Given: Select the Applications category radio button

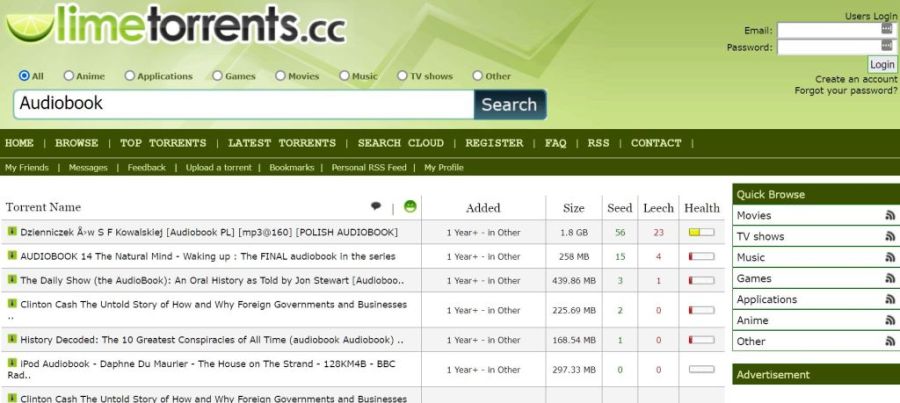Looking at the screenshot, I should click(130, 76).
